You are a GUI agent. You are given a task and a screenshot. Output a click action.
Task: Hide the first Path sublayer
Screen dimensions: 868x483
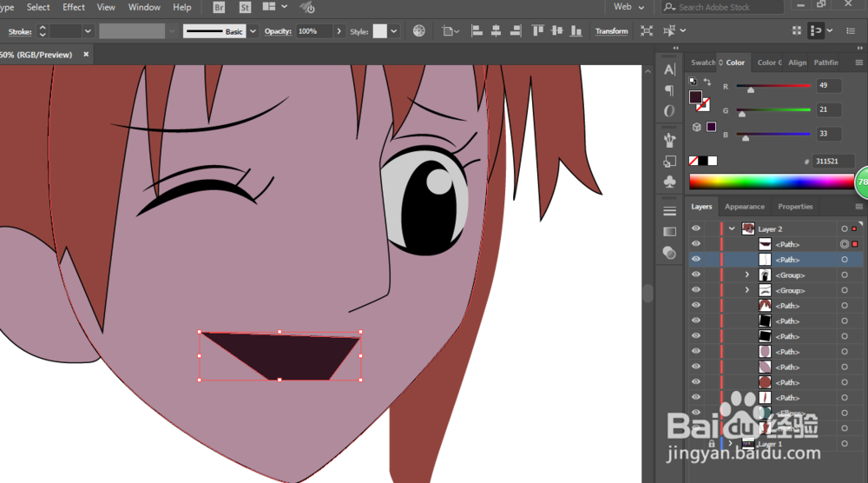tap(696, 244)
